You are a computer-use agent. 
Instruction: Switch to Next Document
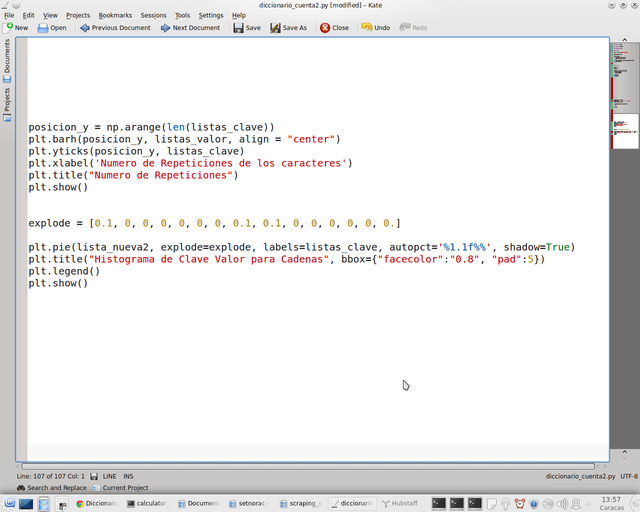(190, 28)
